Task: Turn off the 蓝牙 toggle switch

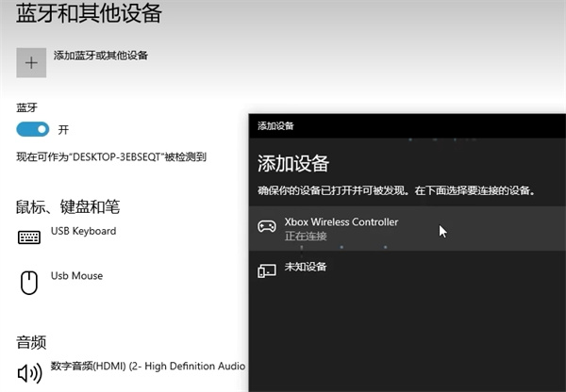Action: pos(33,129)
